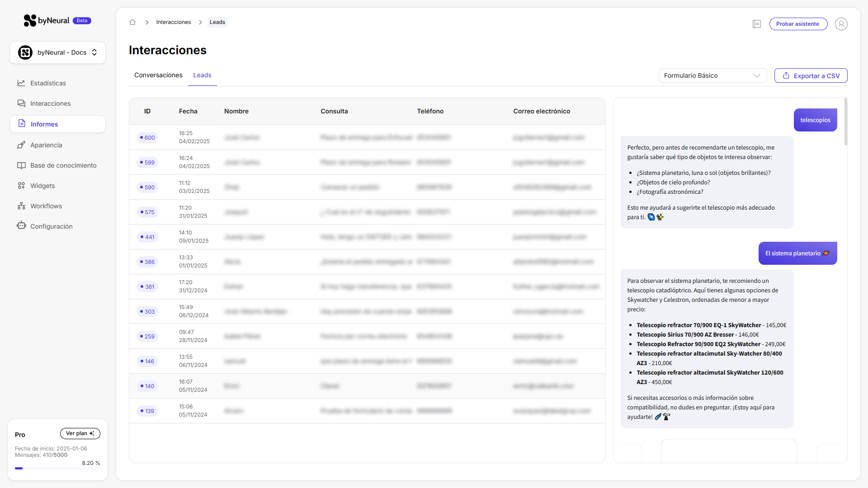Click the Exportar a CSV button

pyautogui.click(x=811, y=75)
